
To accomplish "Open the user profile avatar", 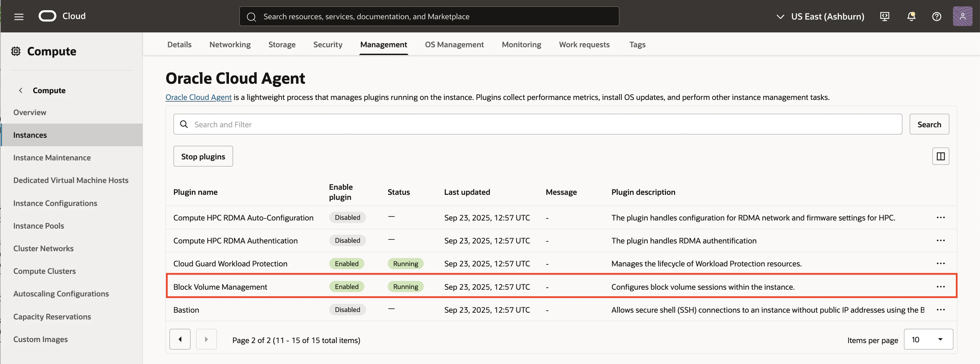I will 962,16.
